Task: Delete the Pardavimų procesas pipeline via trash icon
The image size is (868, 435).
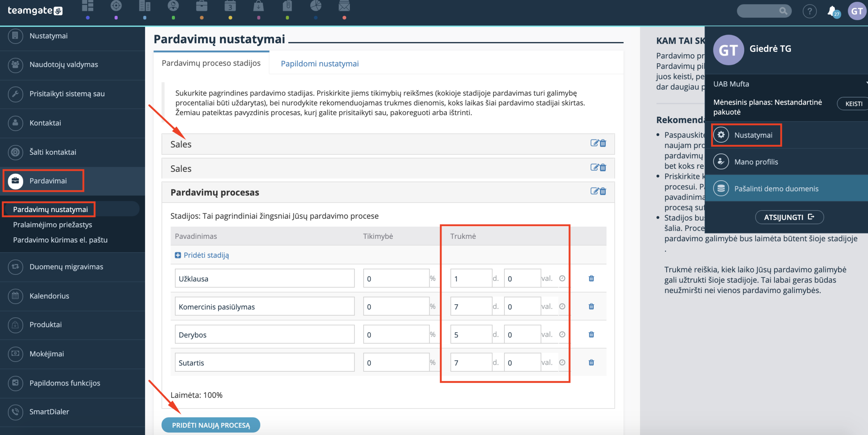Action: tap(603, 191)
